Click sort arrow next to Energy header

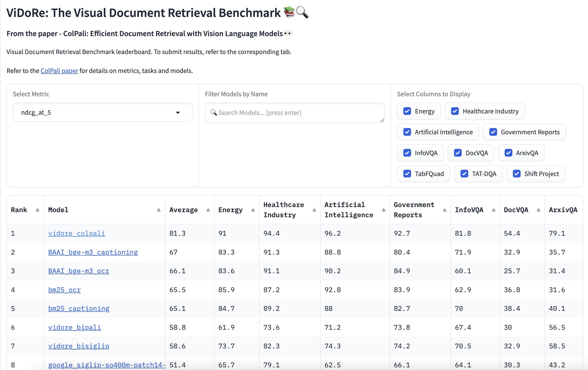tap(253, 210)
